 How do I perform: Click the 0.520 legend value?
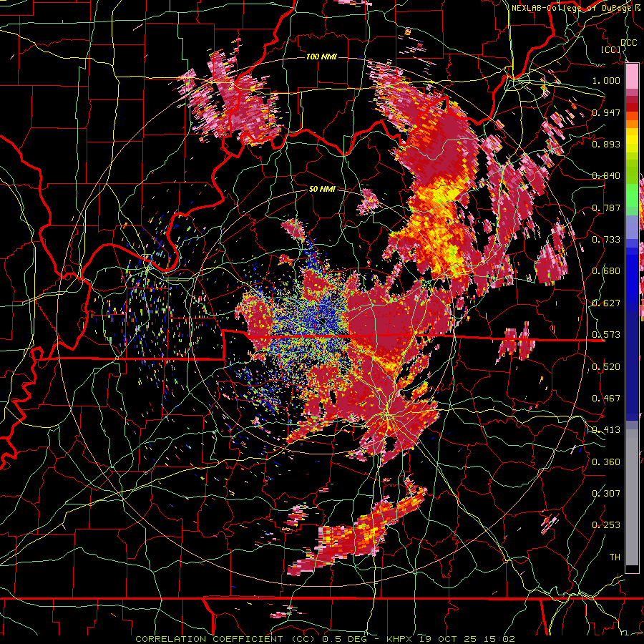pyautogui.click(x=606, y=367)
